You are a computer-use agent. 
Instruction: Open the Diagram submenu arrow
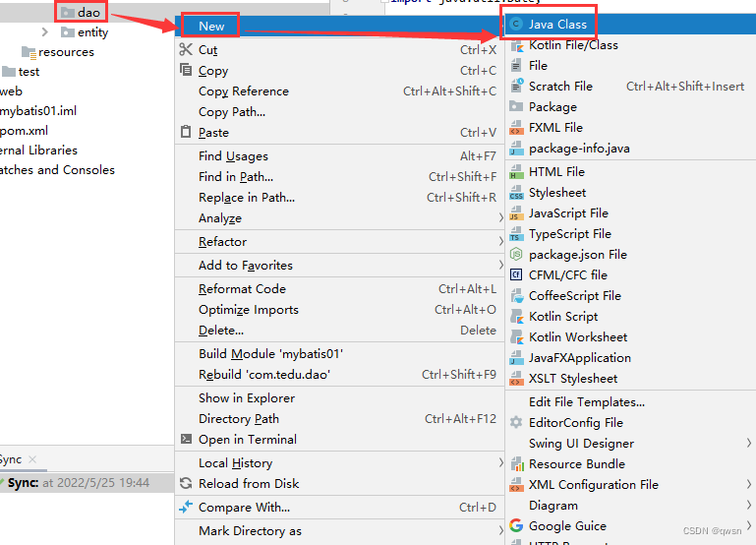[749, 505]
